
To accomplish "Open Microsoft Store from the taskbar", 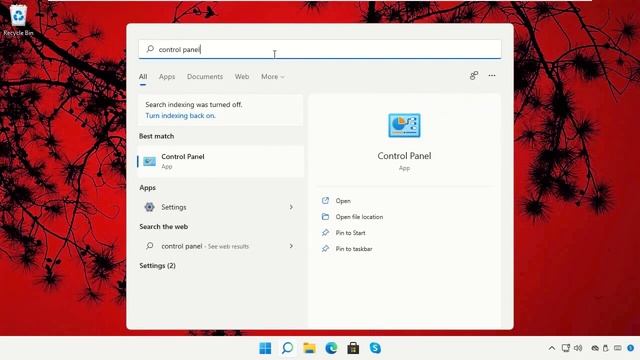I will pos(353,348).
